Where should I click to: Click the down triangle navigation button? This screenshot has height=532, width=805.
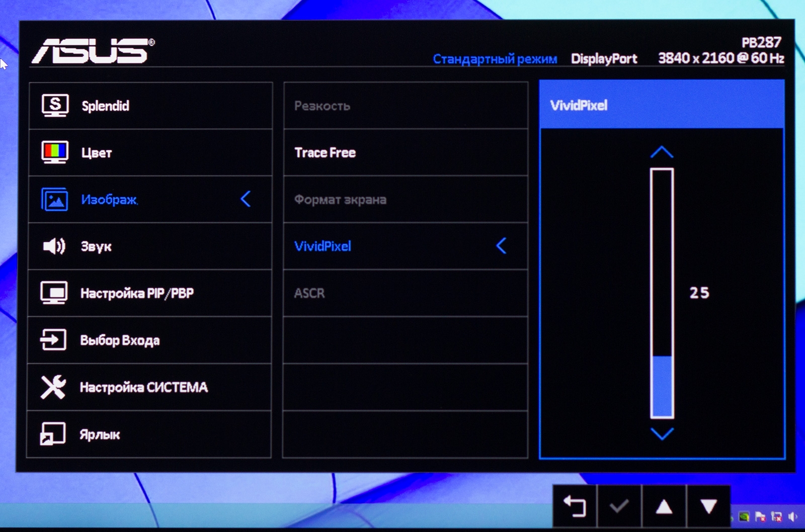[x=708, y=506]
